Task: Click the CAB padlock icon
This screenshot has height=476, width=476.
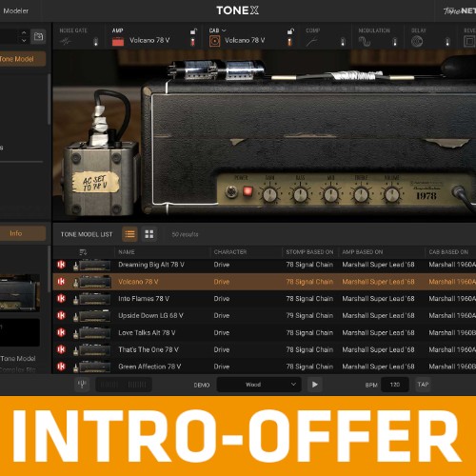Action: click(x=290, y=31)
